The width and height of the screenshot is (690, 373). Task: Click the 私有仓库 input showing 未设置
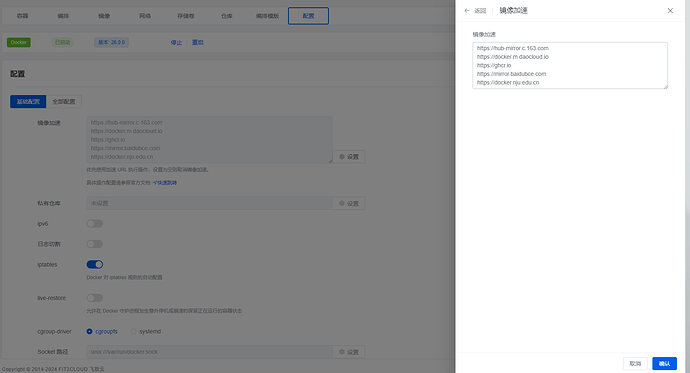tap(209, 203)
